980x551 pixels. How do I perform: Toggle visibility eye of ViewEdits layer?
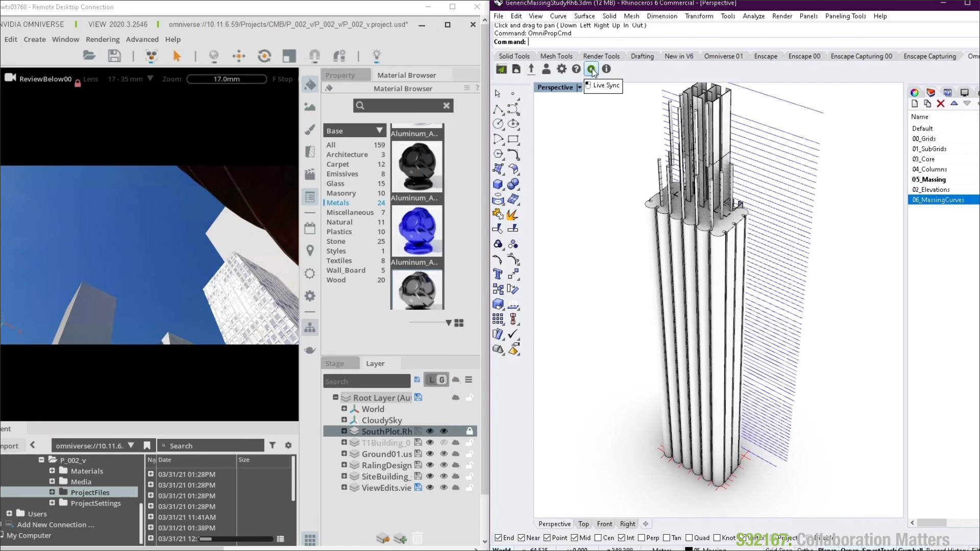(430, 487)
